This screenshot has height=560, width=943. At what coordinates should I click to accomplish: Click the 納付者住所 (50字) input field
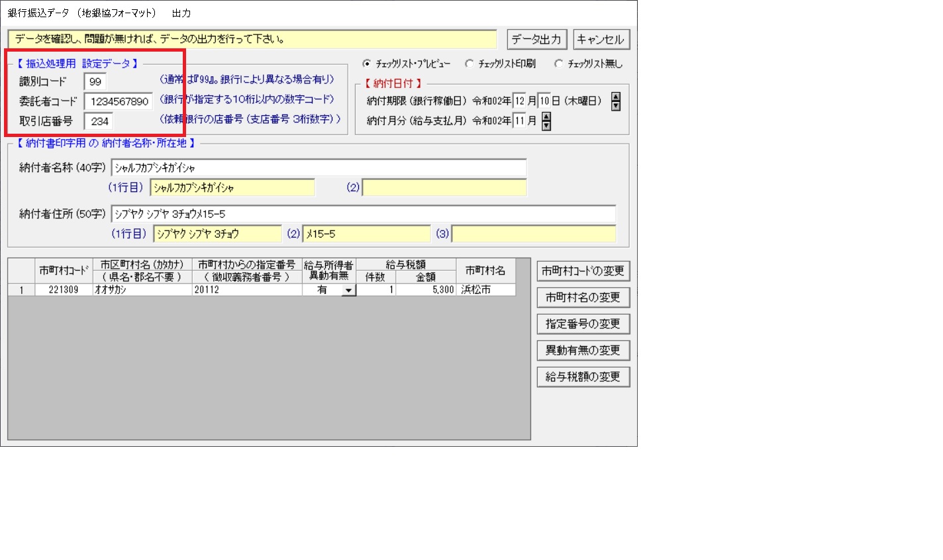tap(364, 214)
